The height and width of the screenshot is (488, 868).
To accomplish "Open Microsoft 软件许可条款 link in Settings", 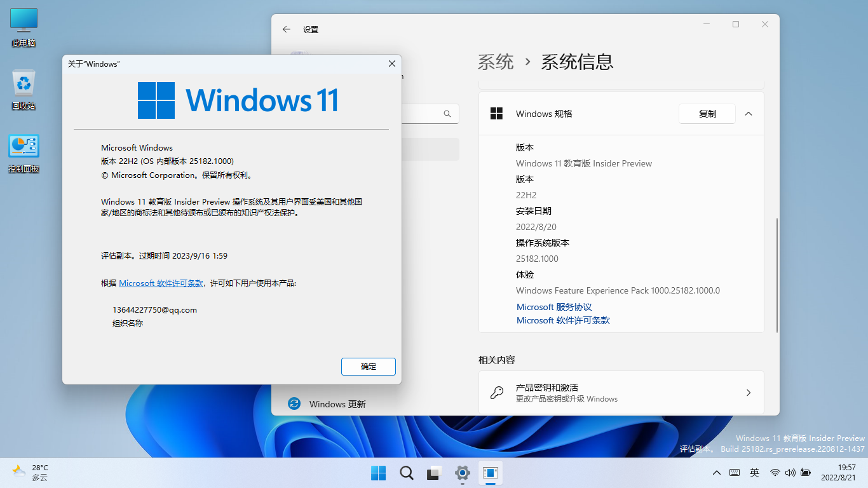I will [x=563, y=320].
